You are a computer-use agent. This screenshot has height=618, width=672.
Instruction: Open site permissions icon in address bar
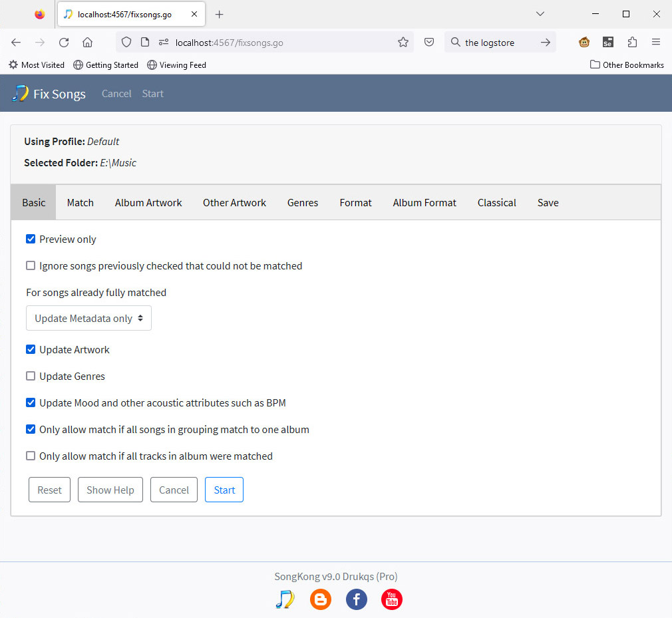pos(164,42)
